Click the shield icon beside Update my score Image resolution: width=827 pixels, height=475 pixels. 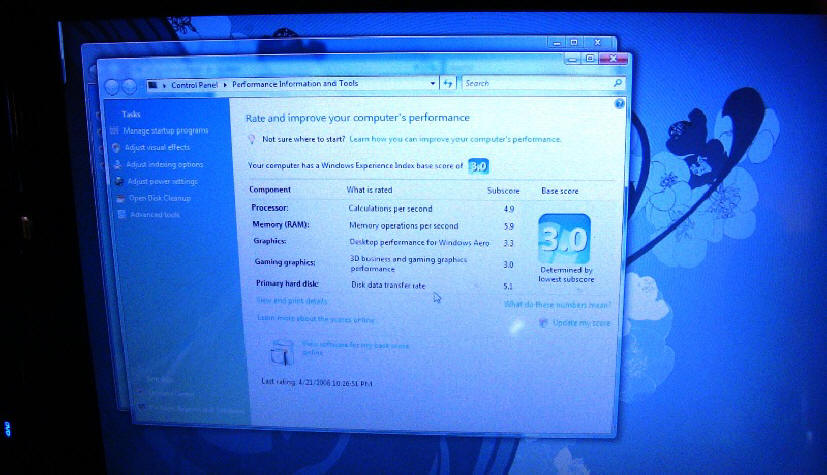coord(543,323)
